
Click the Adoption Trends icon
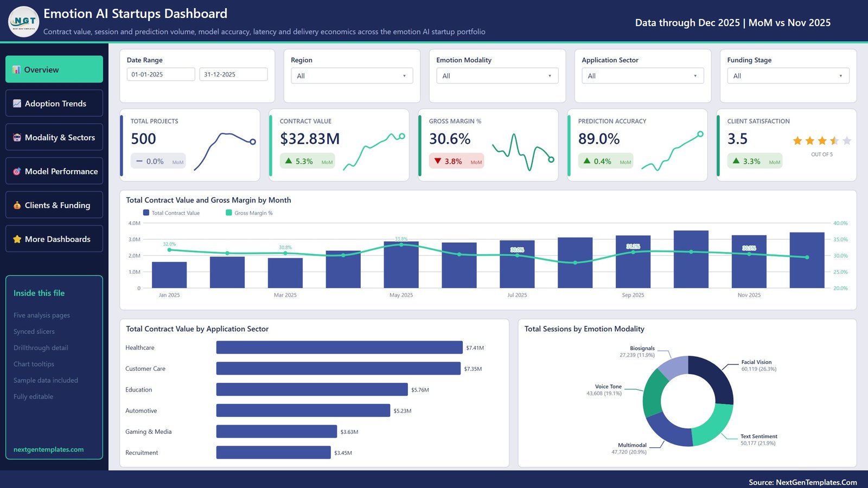click(17, 104)
